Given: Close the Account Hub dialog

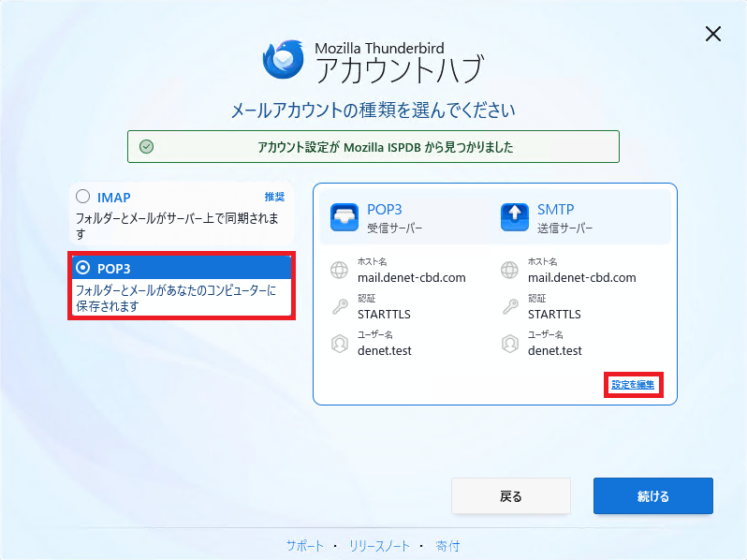Looking at the screenshot, I should [713, 34].
